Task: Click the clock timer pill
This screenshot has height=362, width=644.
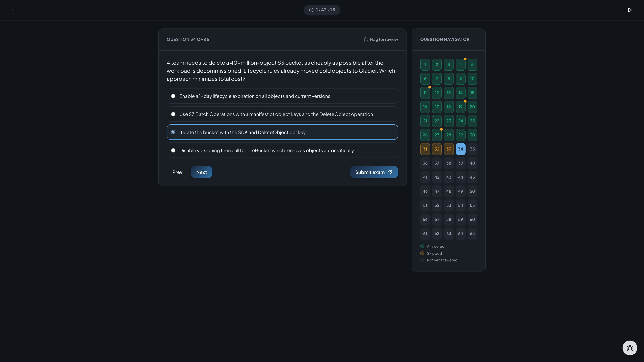Action: 322,10
